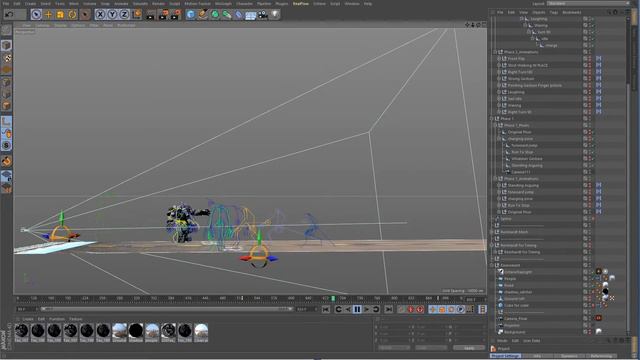The height and width of the screenshot is (360, 640).
Task: Open the Character menu
Action: coord(244,4)
